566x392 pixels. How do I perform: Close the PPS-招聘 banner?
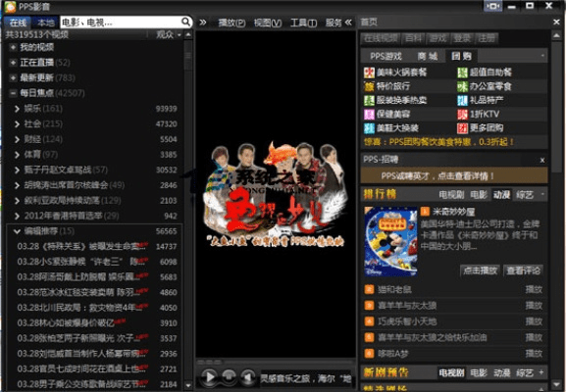pyautogui.click(x=542, y=160)
